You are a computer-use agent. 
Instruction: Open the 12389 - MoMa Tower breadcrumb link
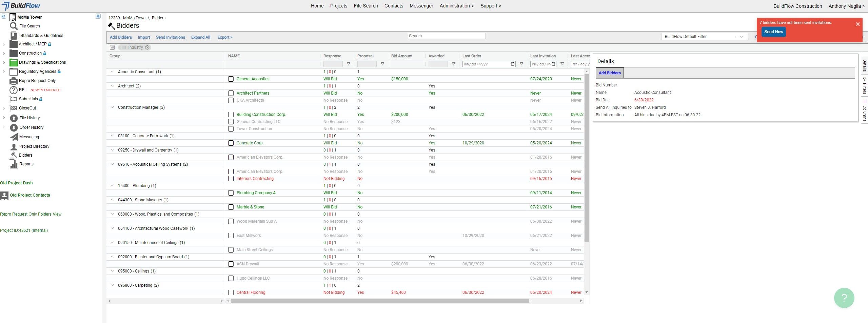127,18
